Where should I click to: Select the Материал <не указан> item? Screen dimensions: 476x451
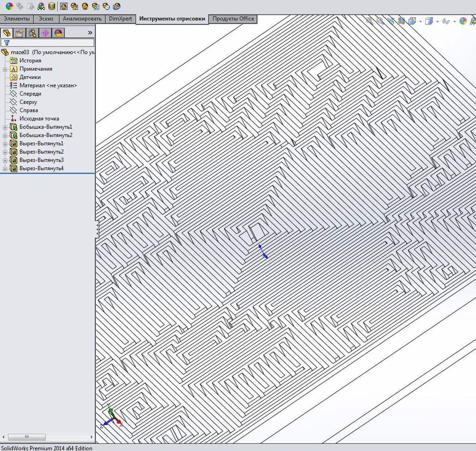(48, 85)
